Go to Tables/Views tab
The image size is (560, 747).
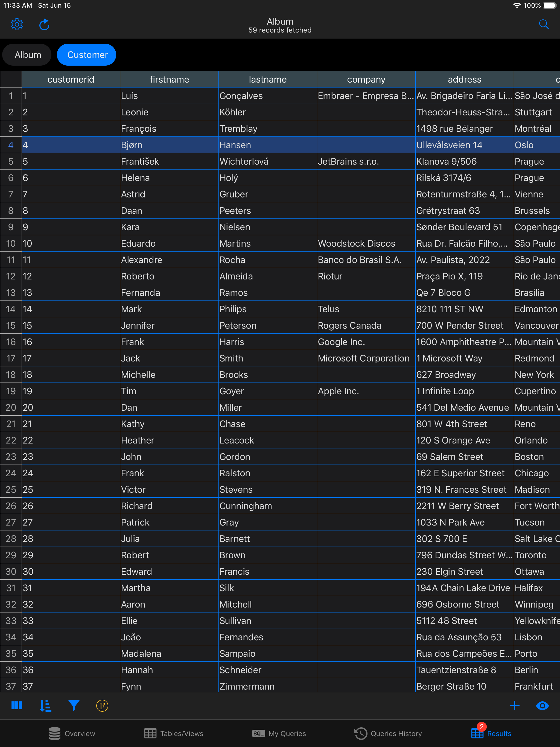(174, 734)
